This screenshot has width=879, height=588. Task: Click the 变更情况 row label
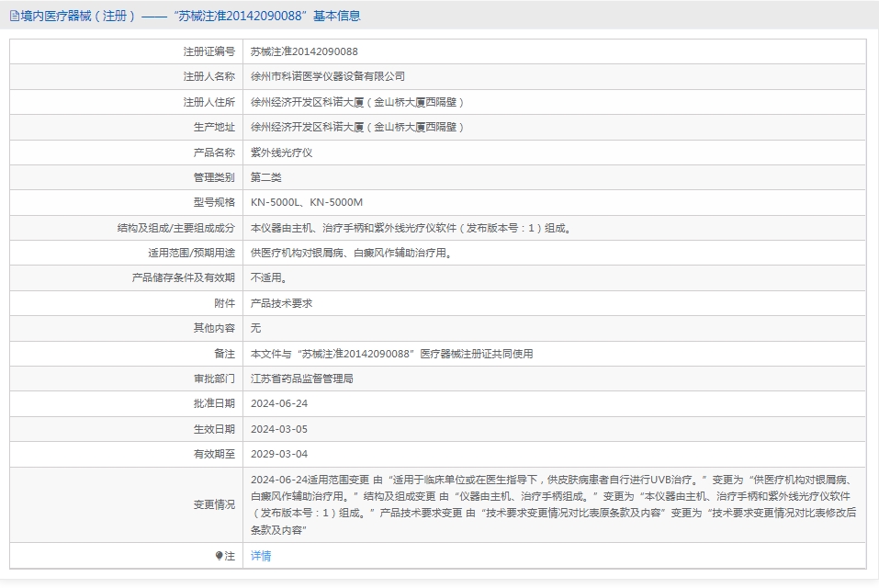(214, 505)
